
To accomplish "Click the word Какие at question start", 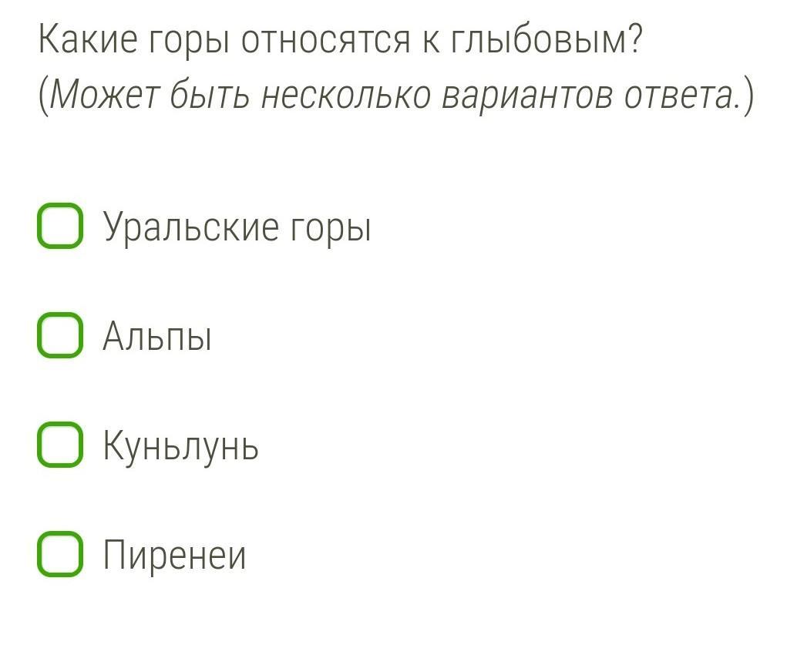I will coord(88,39).
